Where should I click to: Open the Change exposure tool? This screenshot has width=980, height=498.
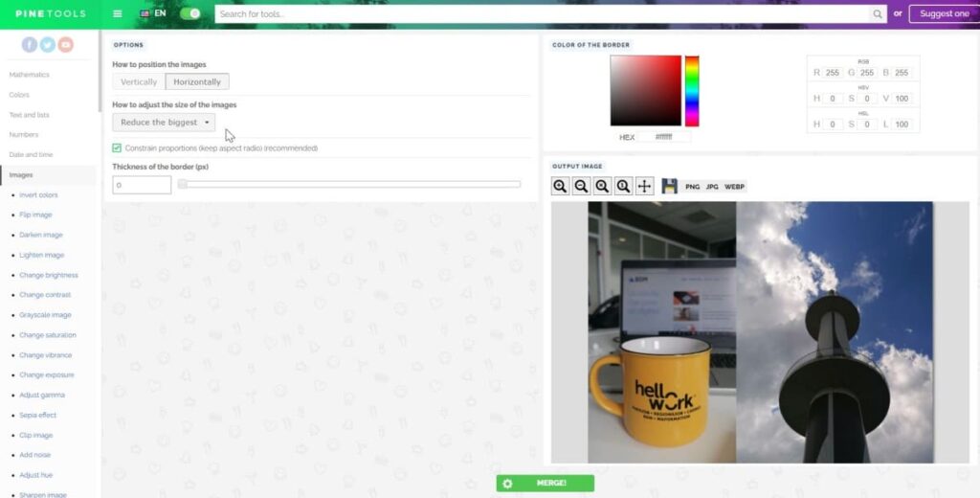pos(46,374)
